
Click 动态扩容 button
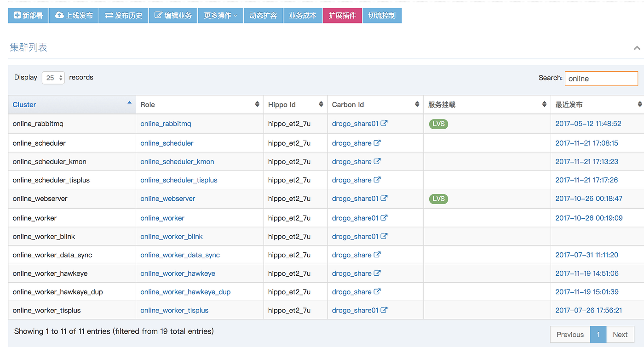tap(263, 15)
